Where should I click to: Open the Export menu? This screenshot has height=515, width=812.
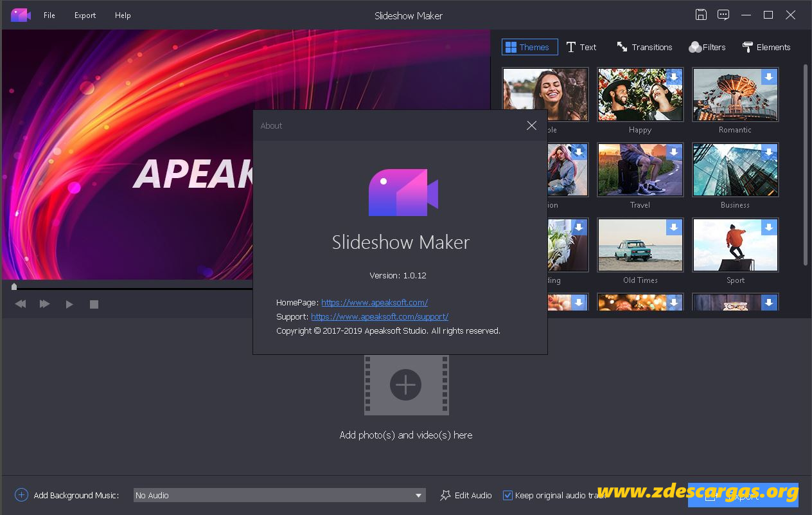[84, 15]
